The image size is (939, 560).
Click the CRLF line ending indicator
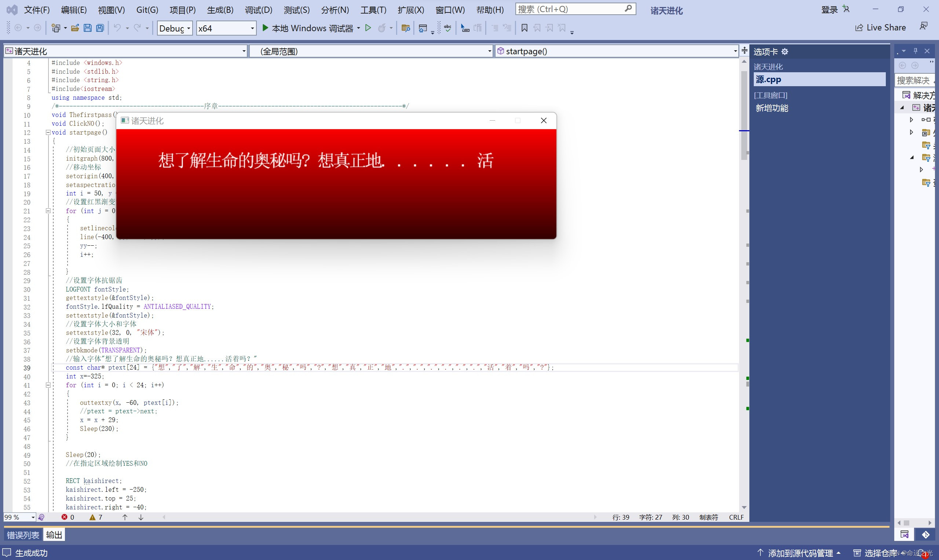click(736, 517)
